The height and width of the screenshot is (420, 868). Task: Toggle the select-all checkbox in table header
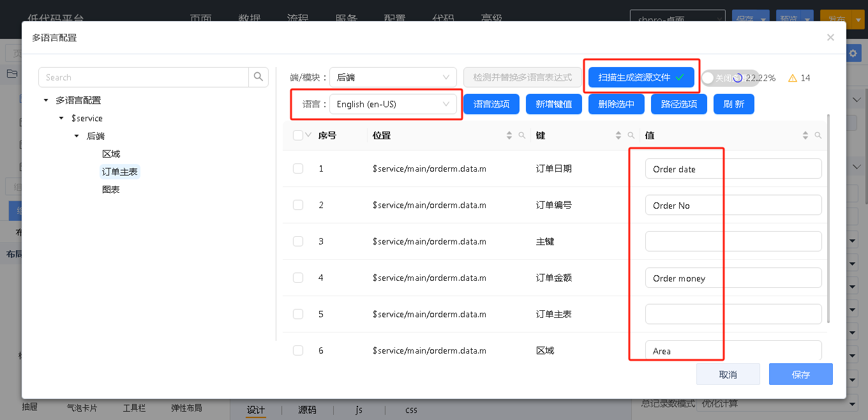298,135
